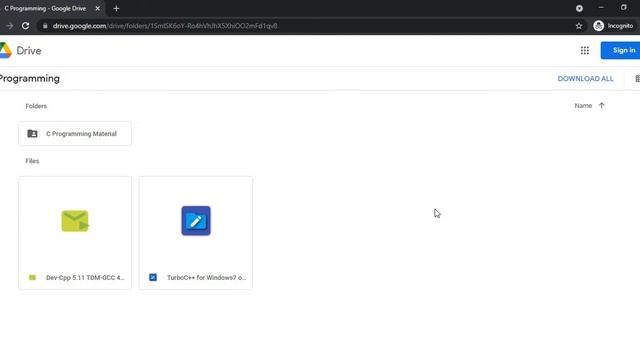Open the C Programming Material folder
Screen dimensions: 640x360
coord(75,133)
